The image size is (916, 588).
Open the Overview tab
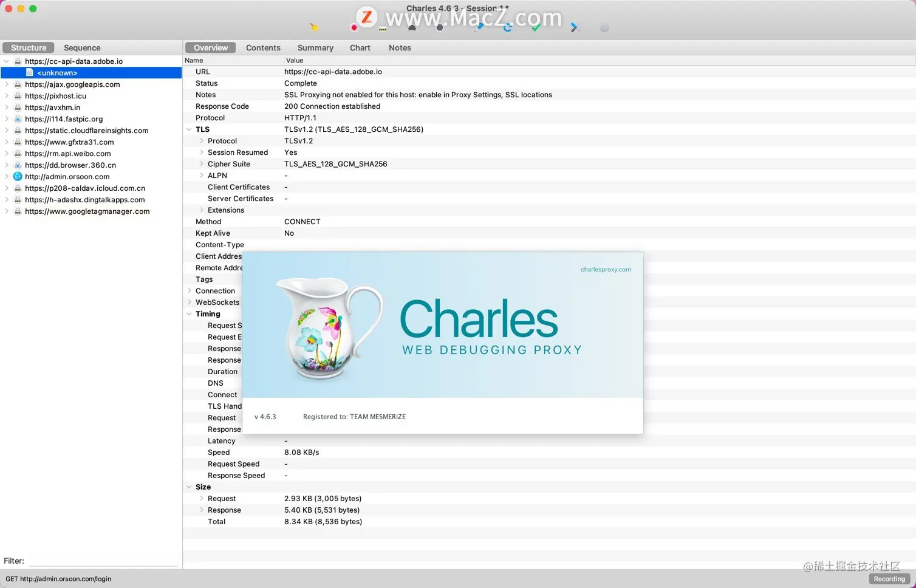pos(211,47)
